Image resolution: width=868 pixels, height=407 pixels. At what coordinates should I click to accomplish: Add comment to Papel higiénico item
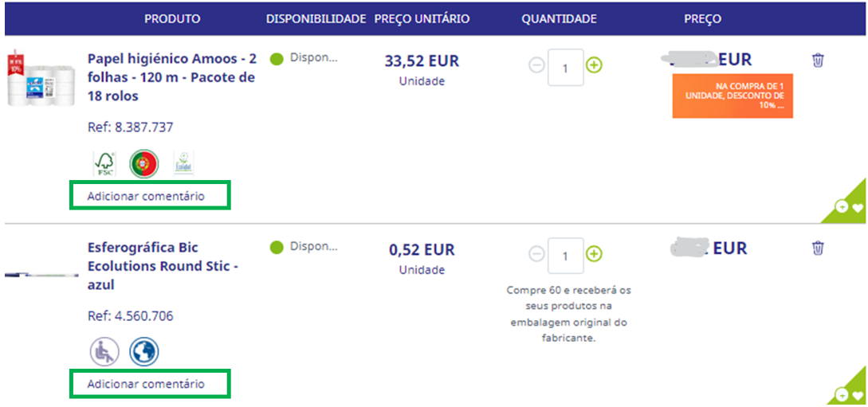(146, 196)
